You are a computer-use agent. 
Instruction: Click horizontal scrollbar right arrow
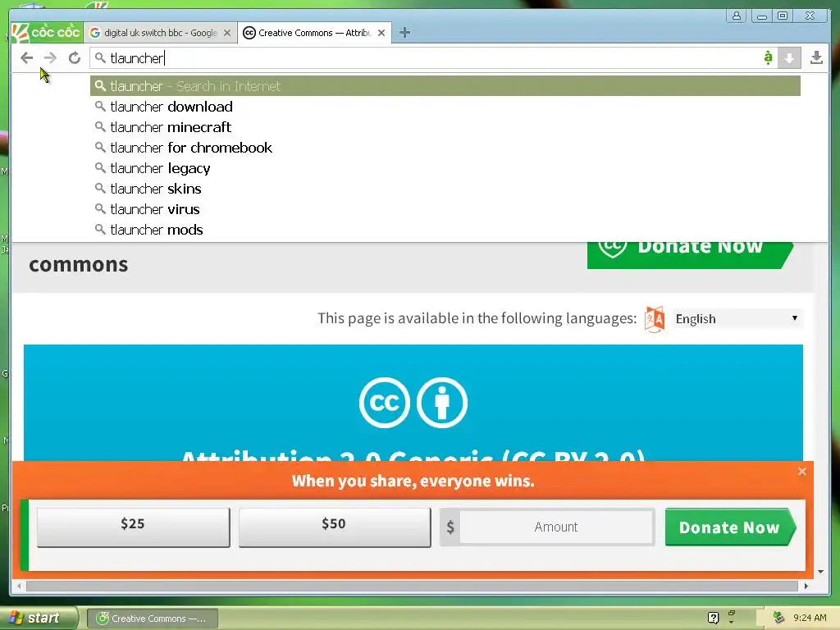pos(806,586)
